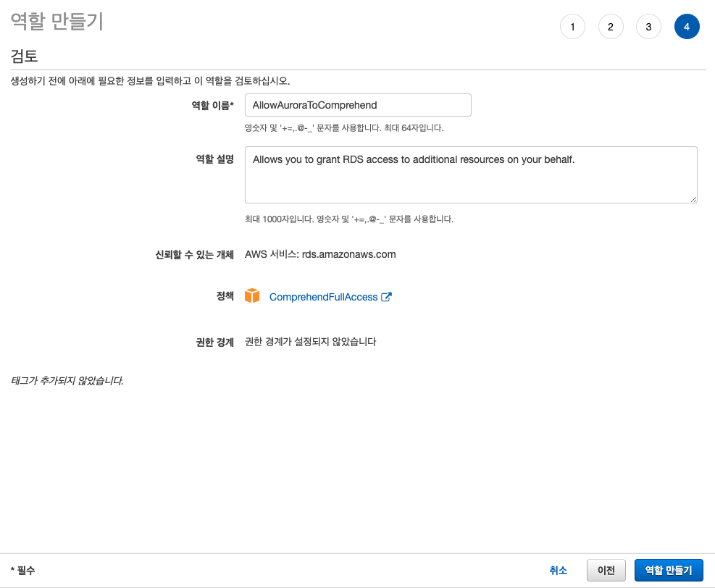Click the 권한 경계 not-set message

(x=310, y=342)
